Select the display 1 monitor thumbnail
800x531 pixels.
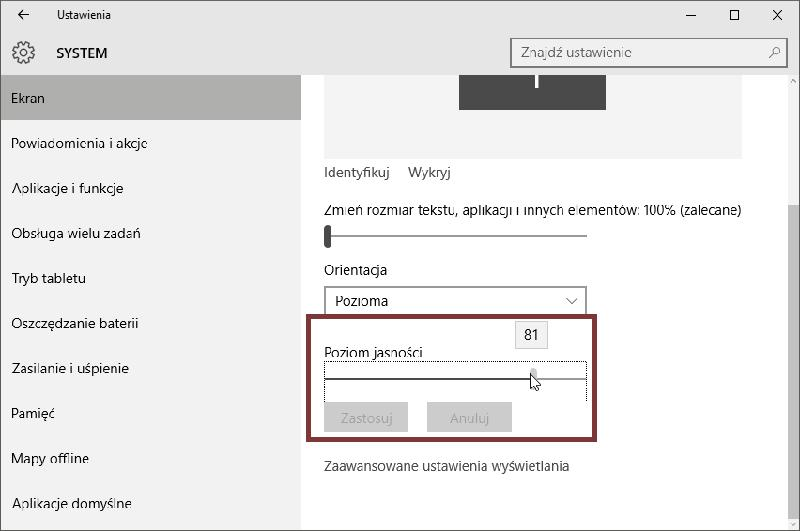(x=532, y=92)
